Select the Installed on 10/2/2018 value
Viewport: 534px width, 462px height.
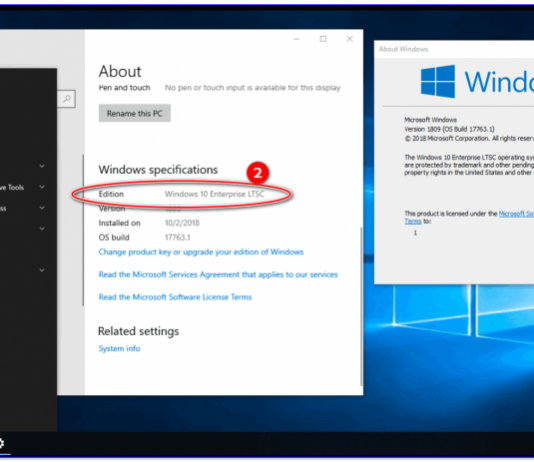pyautogui.click(x=182, y=223)
